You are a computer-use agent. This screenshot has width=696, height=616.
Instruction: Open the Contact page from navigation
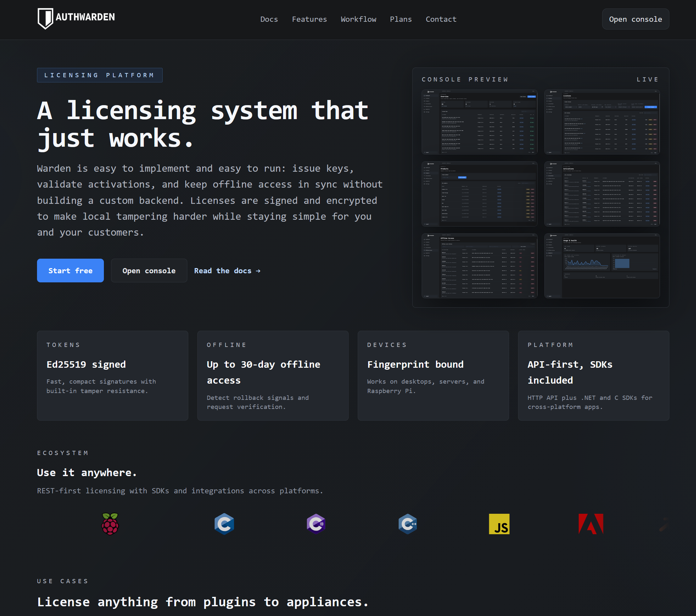point(441,19)
